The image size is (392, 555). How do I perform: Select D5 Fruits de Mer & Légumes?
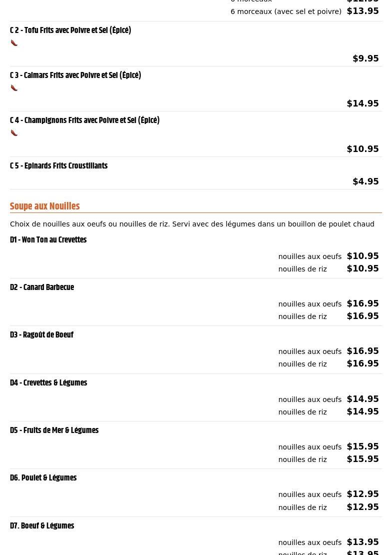pos(54,430)
